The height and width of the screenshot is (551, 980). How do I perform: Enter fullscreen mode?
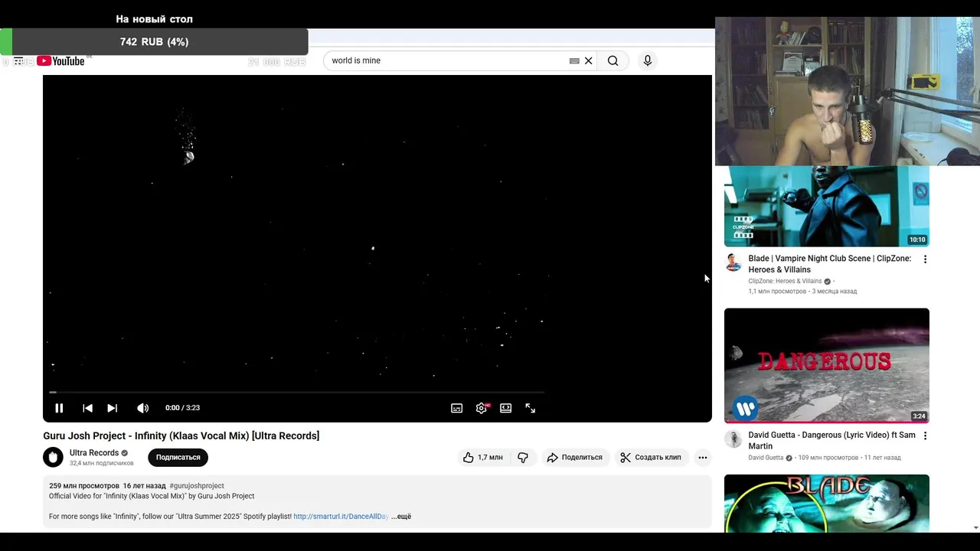pyautogui.click(x=530, y=408)
